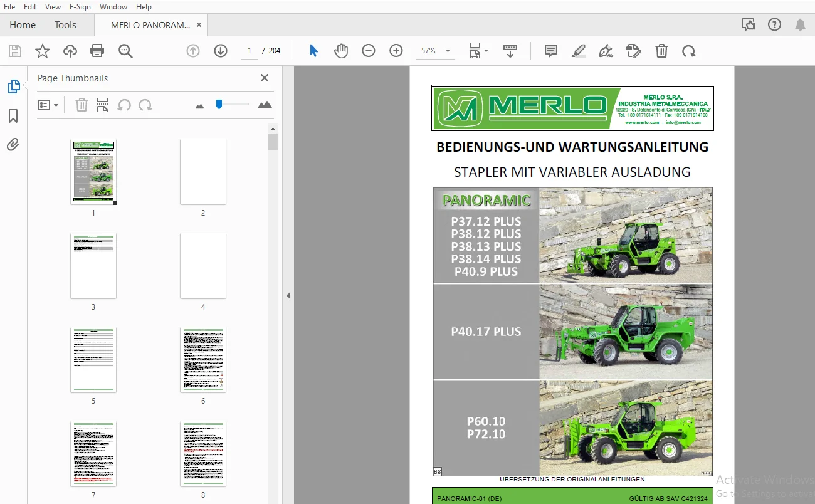Rotate the selected page counterclockwise
The height and width of the screenshot is (504, 815).
tap(124, 105)
